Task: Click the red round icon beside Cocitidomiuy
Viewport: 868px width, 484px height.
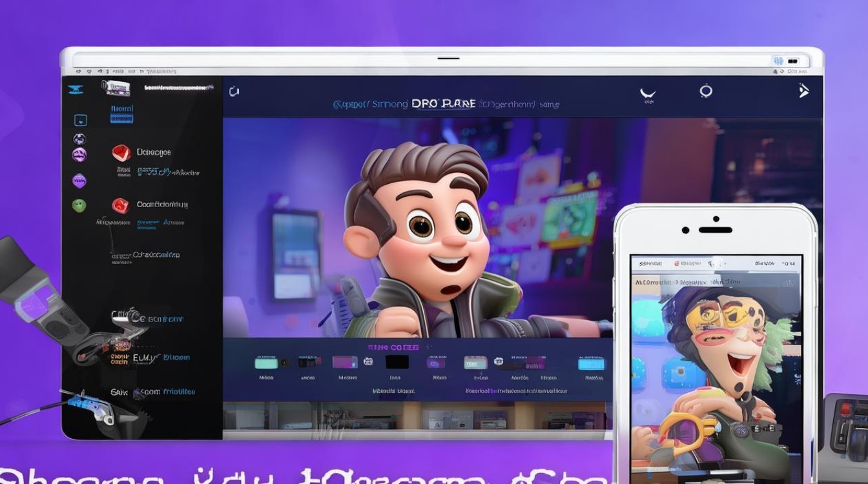Action: [x=121, y=206]
